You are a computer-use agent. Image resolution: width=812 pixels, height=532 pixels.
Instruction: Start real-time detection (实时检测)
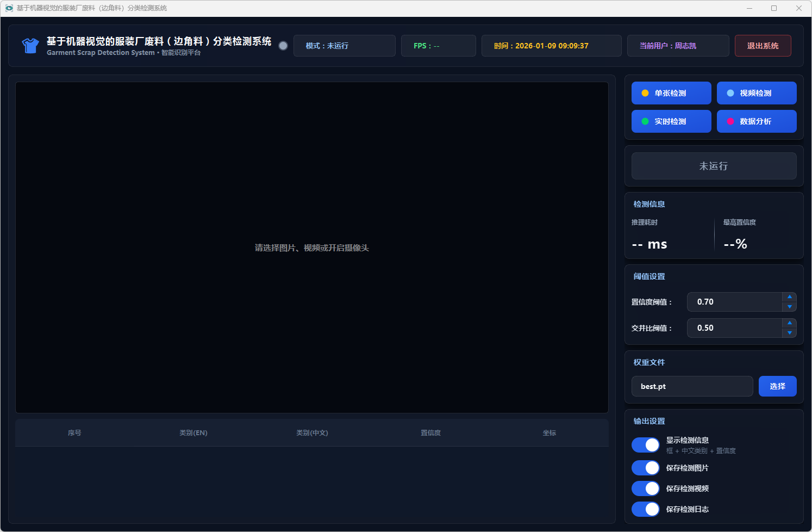click(x=671, y=121)
